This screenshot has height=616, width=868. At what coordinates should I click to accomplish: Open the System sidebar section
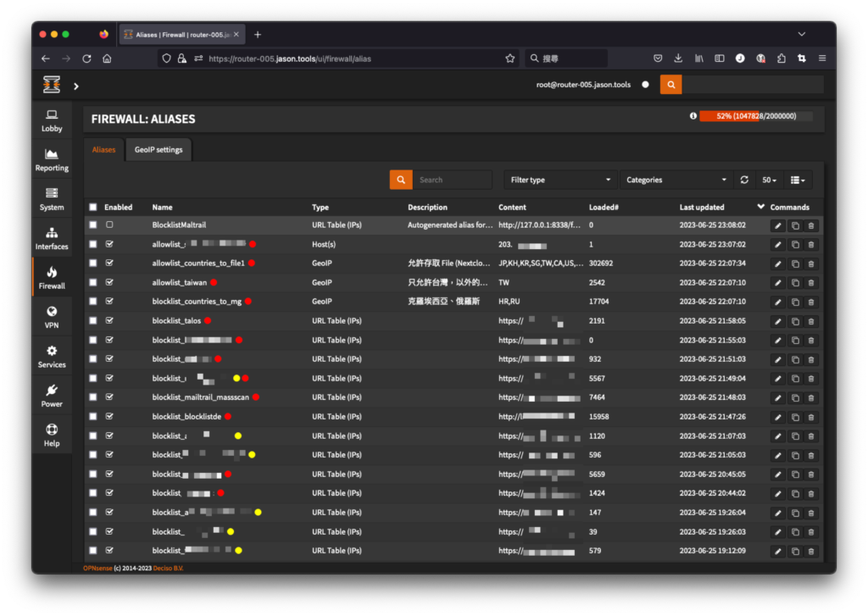click(52, 199)
